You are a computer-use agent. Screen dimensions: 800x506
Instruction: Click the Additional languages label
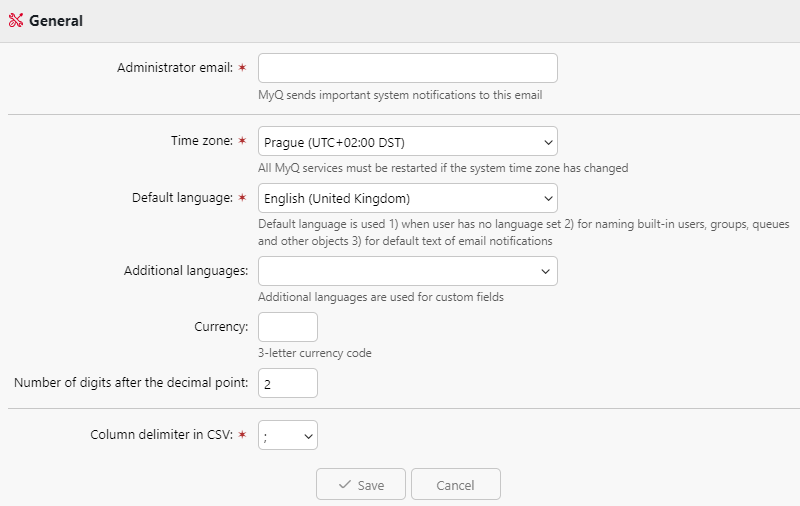186,271
